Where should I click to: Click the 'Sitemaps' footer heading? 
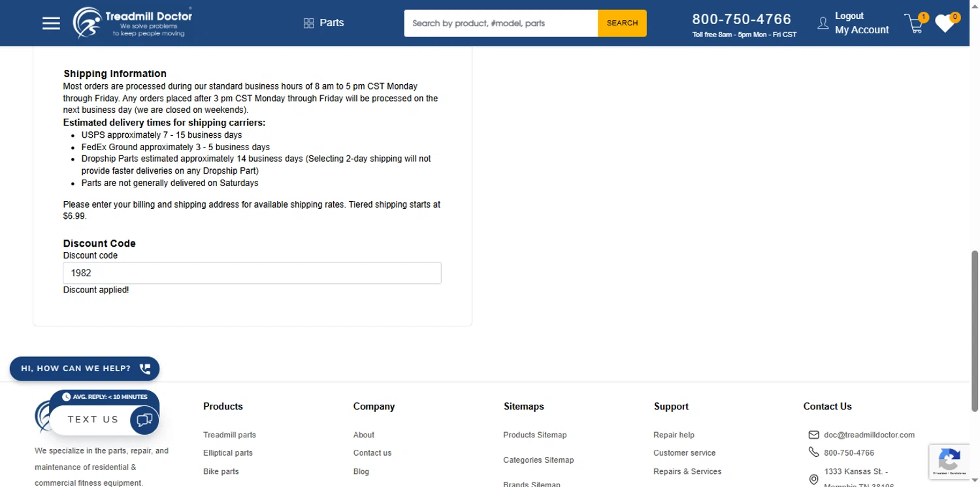(x=523, y=406)
